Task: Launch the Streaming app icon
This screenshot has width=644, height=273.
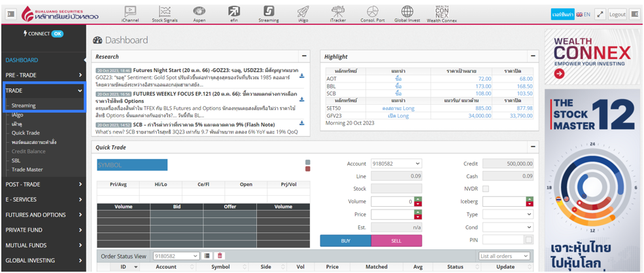Action: [269, 11]
